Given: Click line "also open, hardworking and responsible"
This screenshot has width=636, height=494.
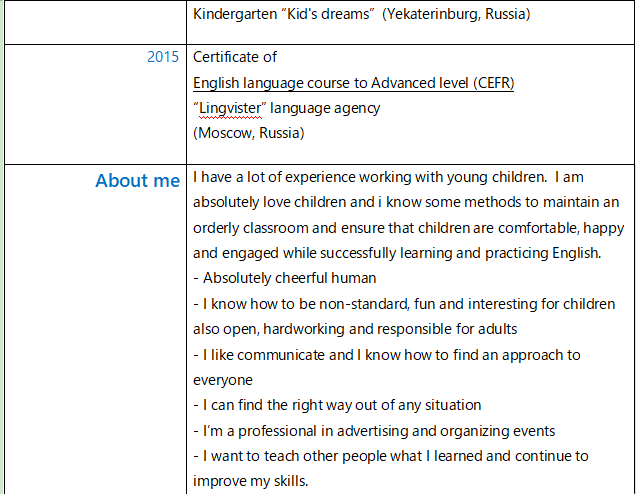Looking at the screenshot, I should pos(355,329).
